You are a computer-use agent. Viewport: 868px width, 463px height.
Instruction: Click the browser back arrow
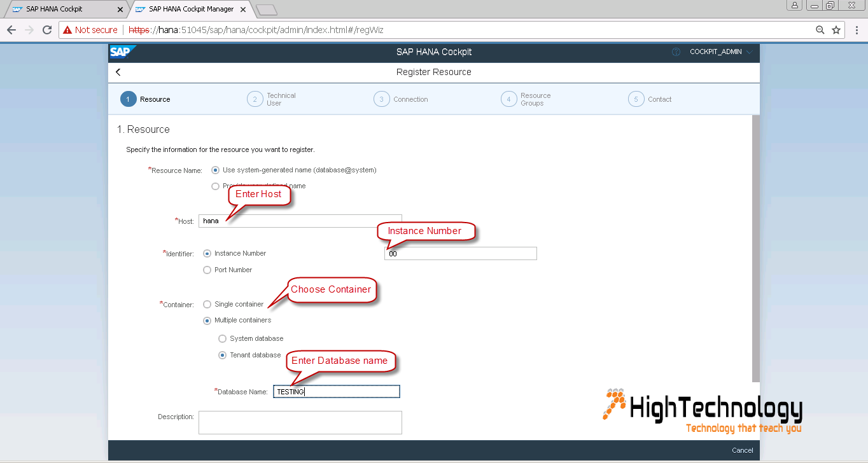click(11, 30)
